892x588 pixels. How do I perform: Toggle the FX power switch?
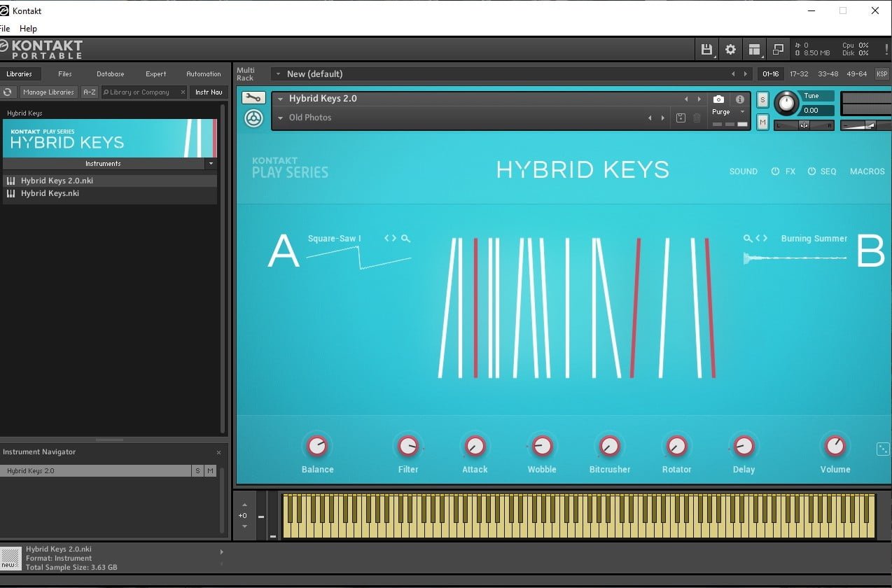[x=775, y=171]
